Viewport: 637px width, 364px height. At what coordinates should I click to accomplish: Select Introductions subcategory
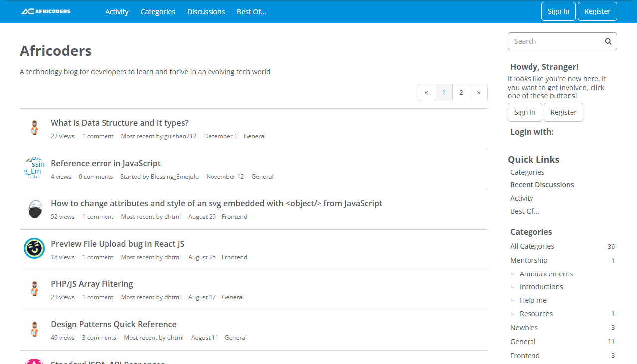pos(541,287)
